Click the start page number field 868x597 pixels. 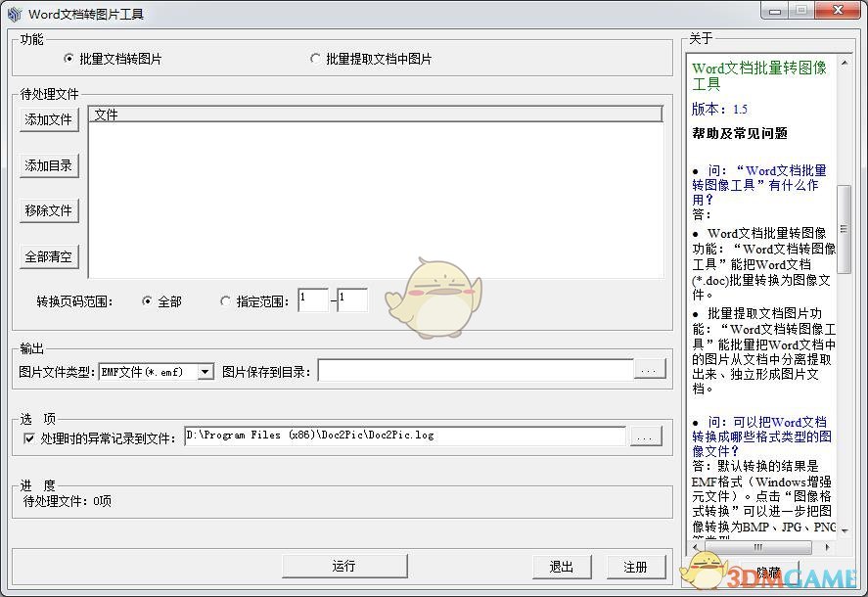point(313,299)
